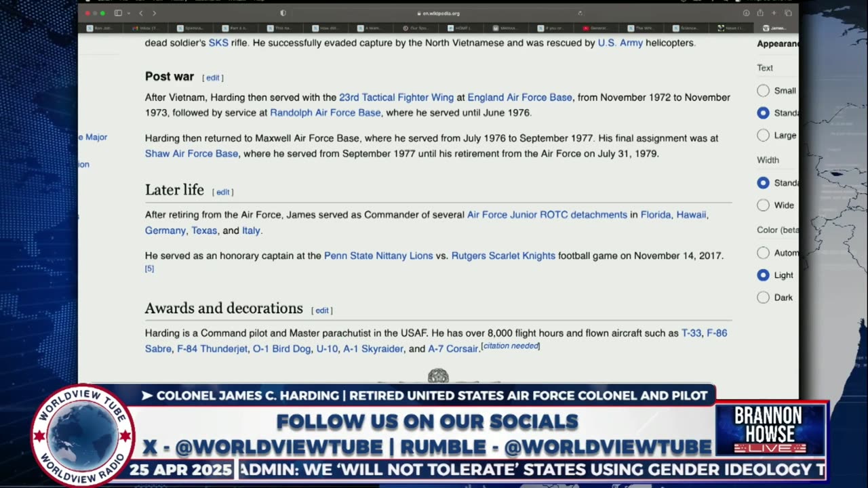The image size is (868, 488).
Task: Open the T-33 aircraft link
Action: (x=691, y=333)
